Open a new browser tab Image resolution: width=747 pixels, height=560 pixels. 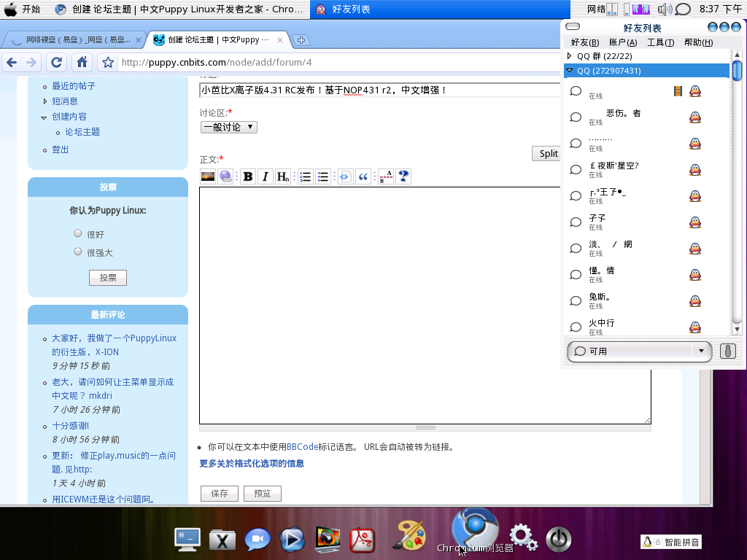301,40
